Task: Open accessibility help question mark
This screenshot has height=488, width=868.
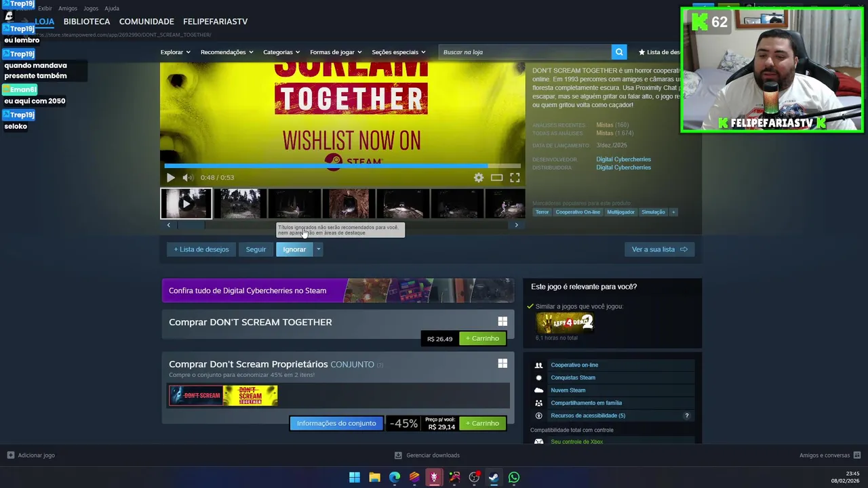Action: [x=686, y=415]
